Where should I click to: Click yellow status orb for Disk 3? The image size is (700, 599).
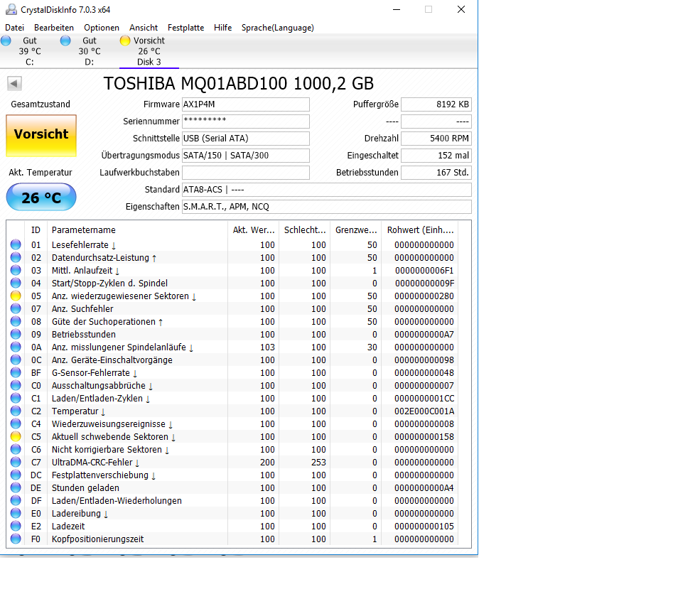pyautogui.click(x=125, y=41)
